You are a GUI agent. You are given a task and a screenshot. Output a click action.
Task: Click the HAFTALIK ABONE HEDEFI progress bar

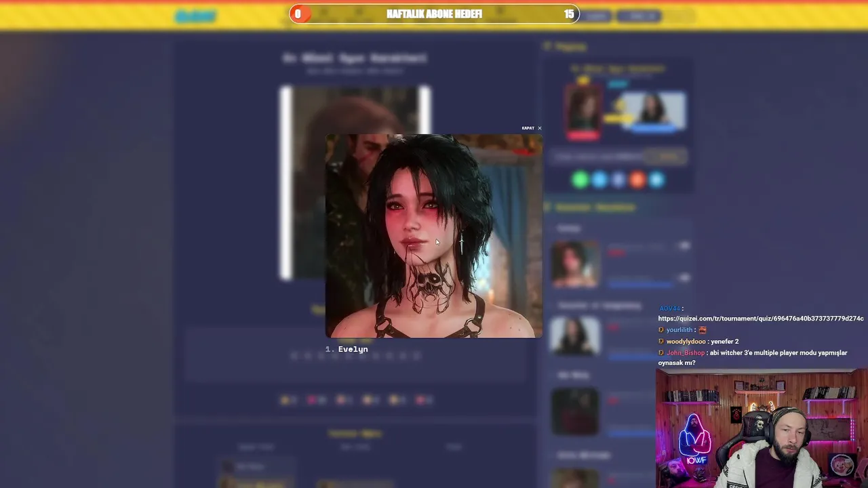434,14
